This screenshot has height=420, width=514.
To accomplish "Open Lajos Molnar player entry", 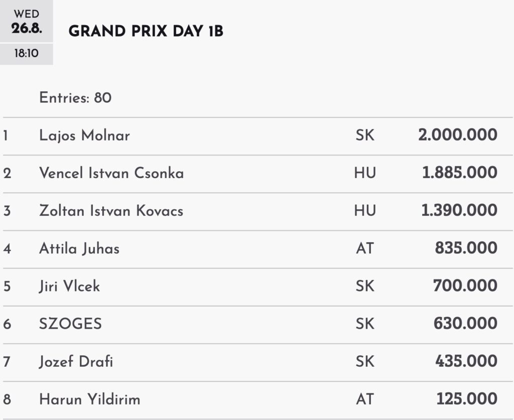I will click(x=84, y=135).
